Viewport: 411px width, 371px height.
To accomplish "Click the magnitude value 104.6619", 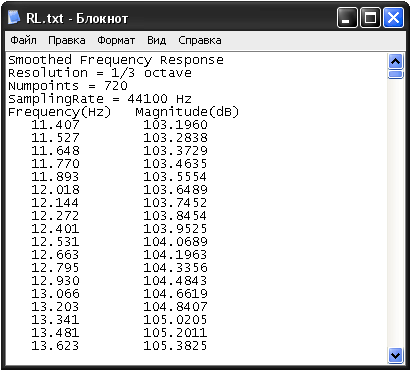I will tap(175, 294).
